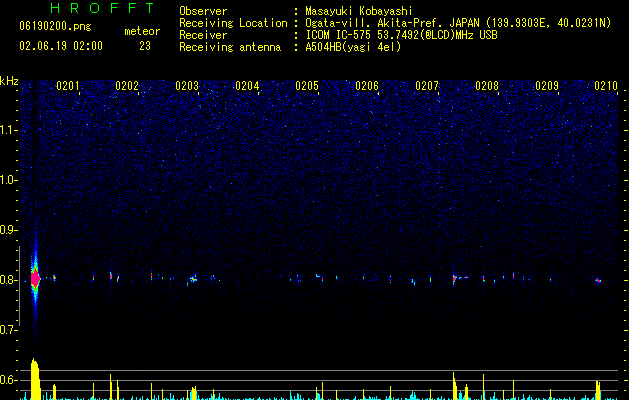
Task: Click the Ogata-vill. Akita-Pref. JAPAN coordinates text
Action: click(x=458, y=23)
